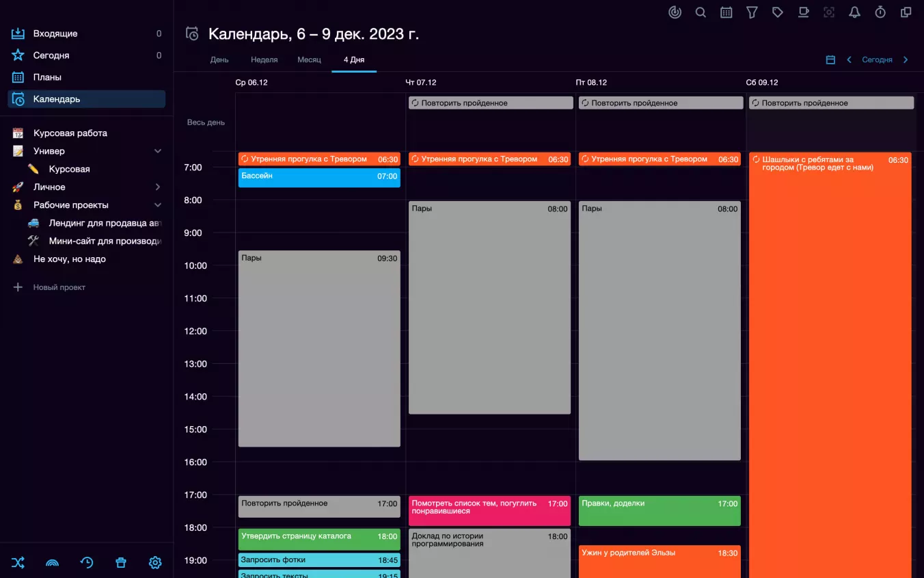Open Бассейн event at 07:00
This screenshot has width=924, height=578.
[319, 178]
